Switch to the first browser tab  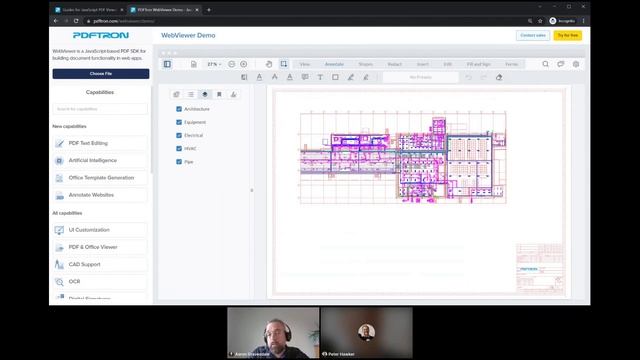tap(89, 10)
